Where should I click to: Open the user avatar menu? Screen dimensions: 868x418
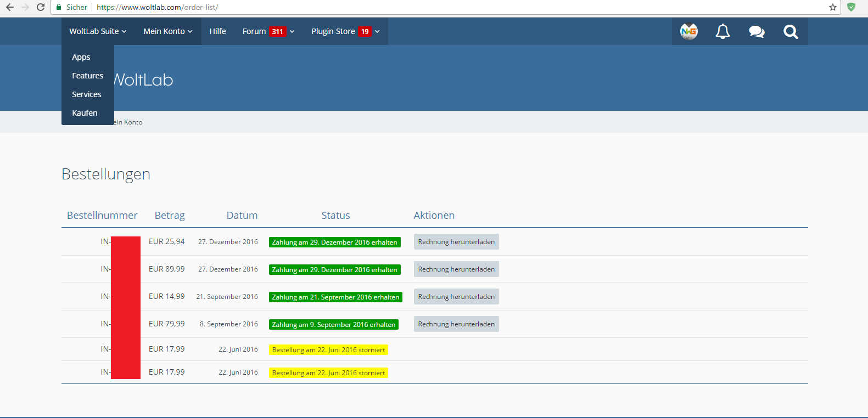pos(688,32)
